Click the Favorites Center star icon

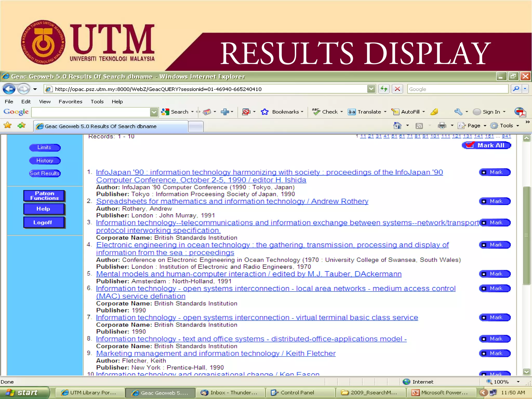coord(8,126)
